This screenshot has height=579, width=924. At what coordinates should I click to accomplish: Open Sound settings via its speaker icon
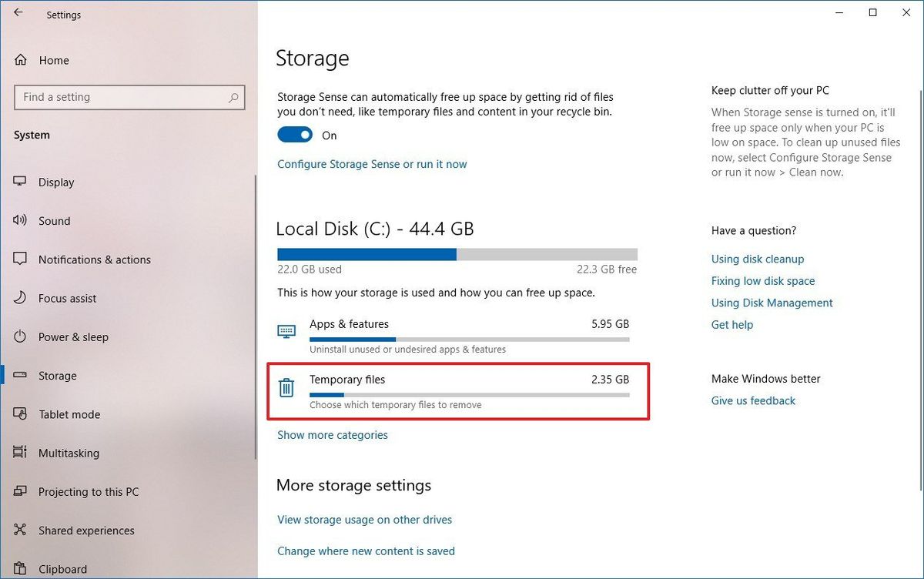coord(18,221)
